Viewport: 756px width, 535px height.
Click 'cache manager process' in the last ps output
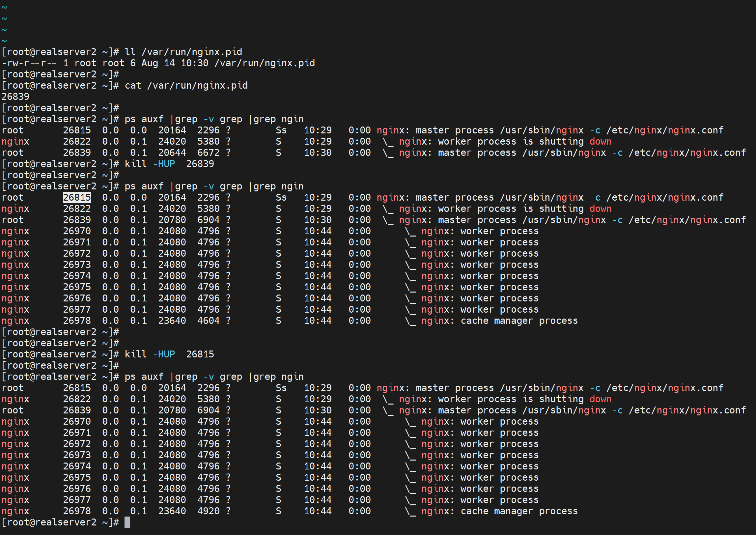click(519, 511)
